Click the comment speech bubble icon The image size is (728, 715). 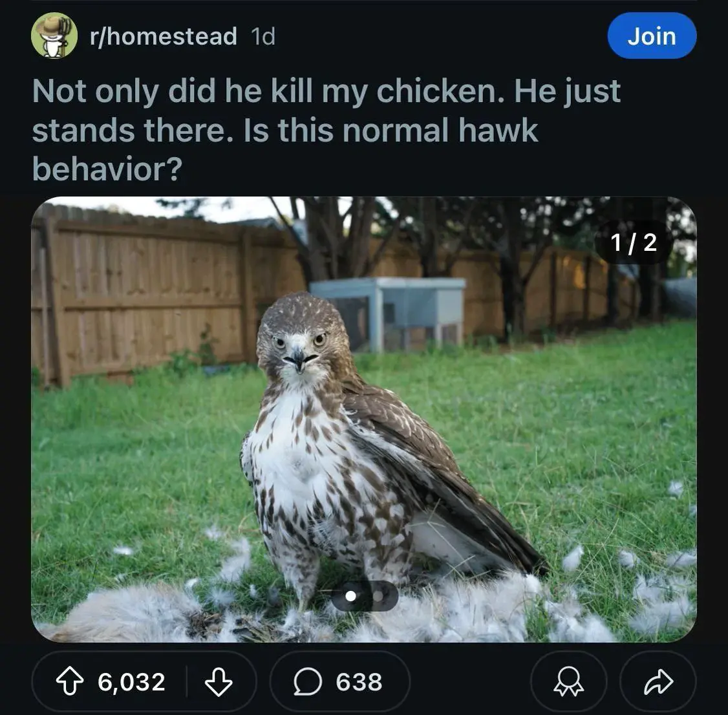click(x=308, y=681)
